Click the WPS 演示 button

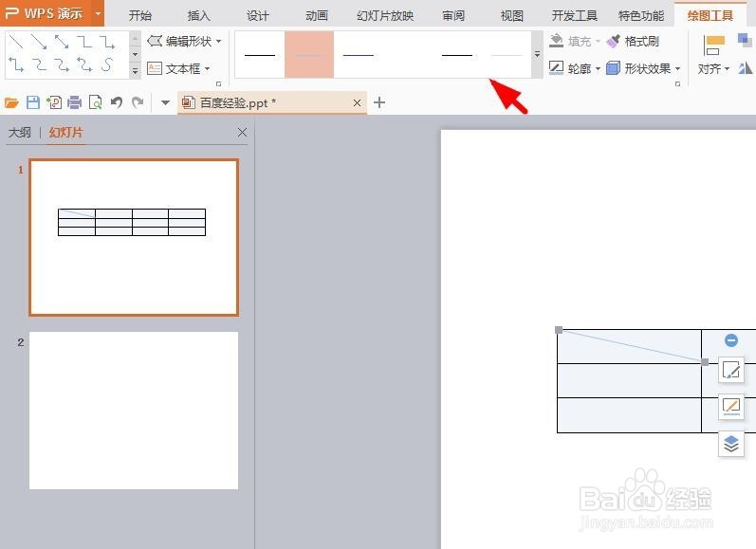46,13
